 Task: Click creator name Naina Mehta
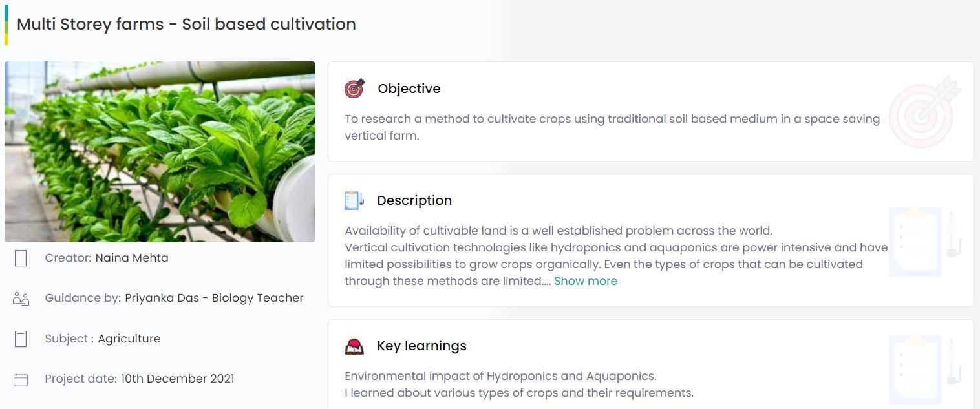coord(132,258)
